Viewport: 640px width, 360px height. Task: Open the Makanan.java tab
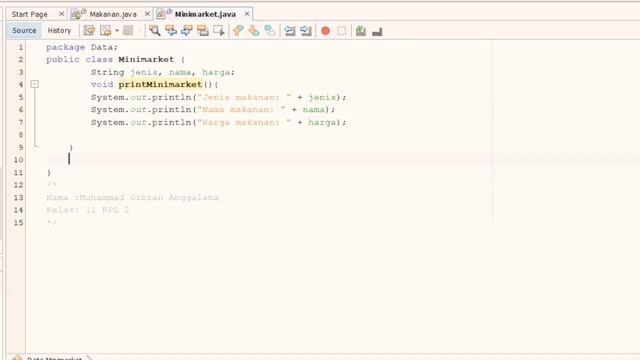113,14
